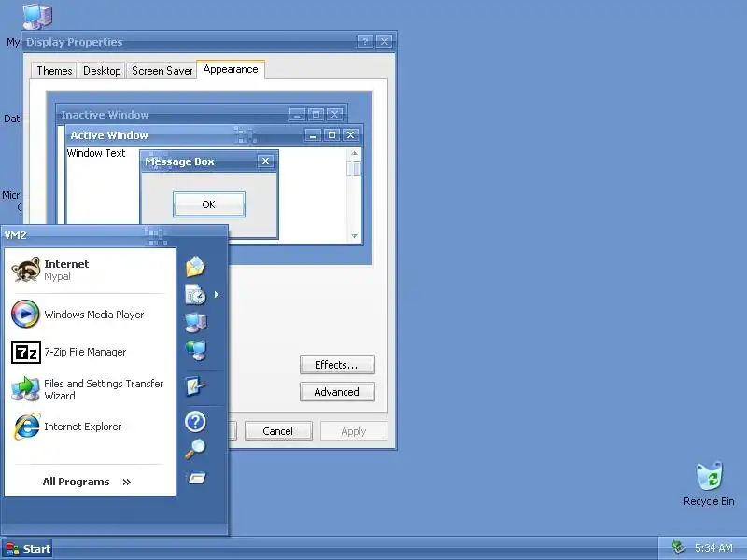
Task: Click the preview window scrollbar down arrow
Action: point(354,236)
